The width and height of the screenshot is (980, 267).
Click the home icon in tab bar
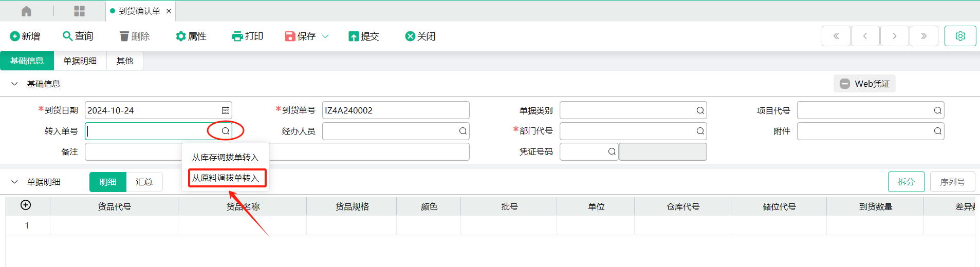26,11
